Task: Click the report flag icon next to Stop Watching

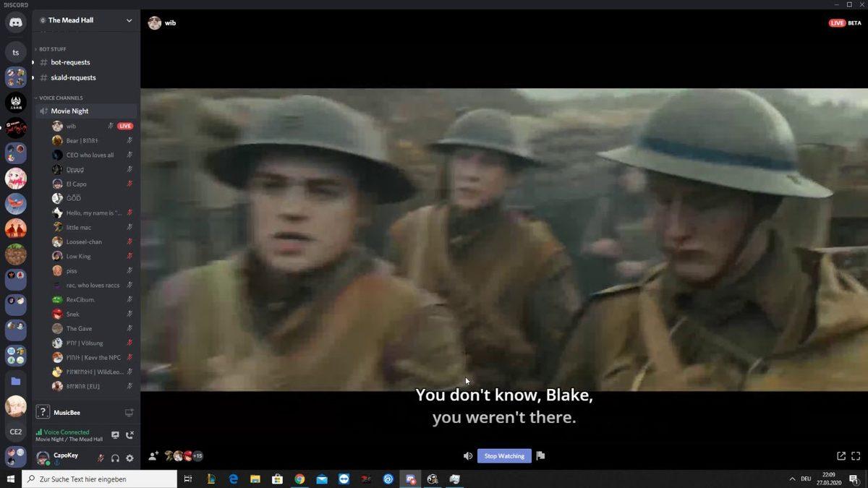Action: click(540, 456)
